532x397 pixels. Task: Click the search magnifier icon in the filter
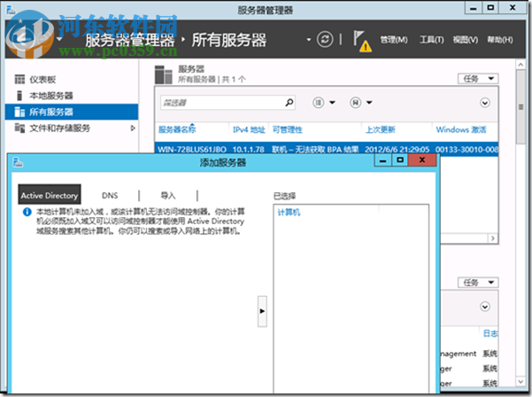pyautogui.click(x=289, y=102)
